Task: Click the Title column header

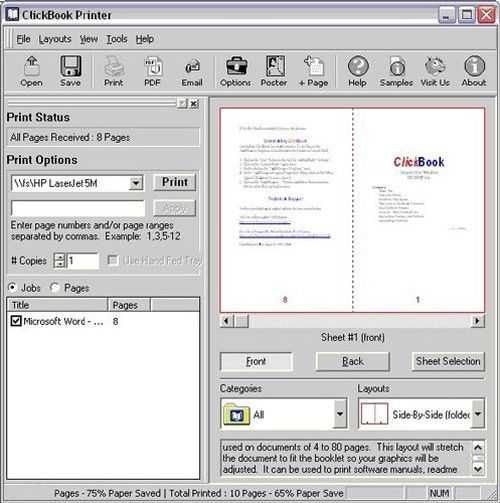Action: coord(57,305)
